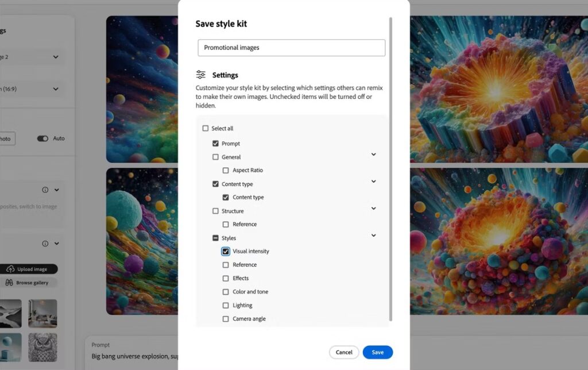The width and height of the screenshot is (588, 370).
Task: Click the lower info icon above Upload image
Action: pyautogui.click(x=45, y=244)
